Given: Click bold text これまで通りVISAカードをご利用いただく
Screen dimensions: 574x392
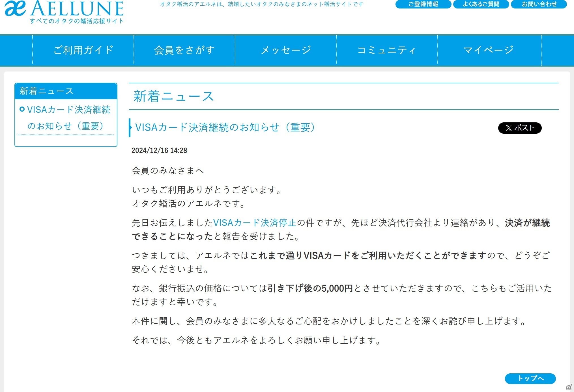Looking at the screenshot, I should tap(368, 255).
